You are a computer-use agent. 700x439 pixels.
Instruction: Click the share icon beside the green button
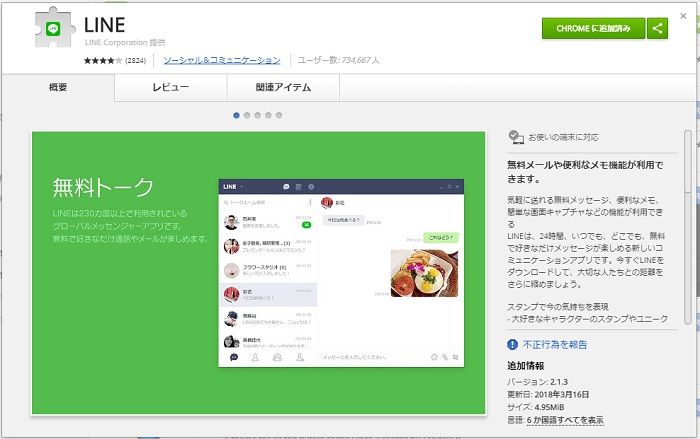click(x=657, y=28)
